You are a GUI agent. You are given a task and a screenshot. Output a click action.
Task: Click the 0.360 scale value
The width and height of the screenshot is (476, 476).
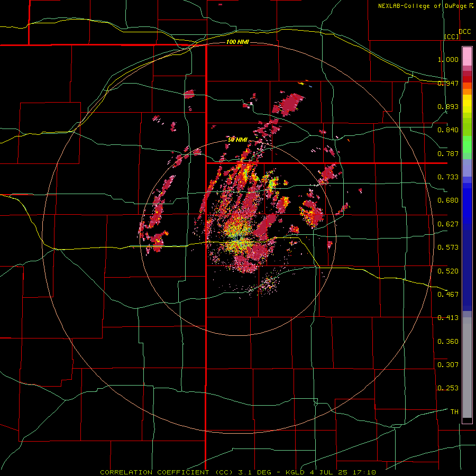click(448, 342)
